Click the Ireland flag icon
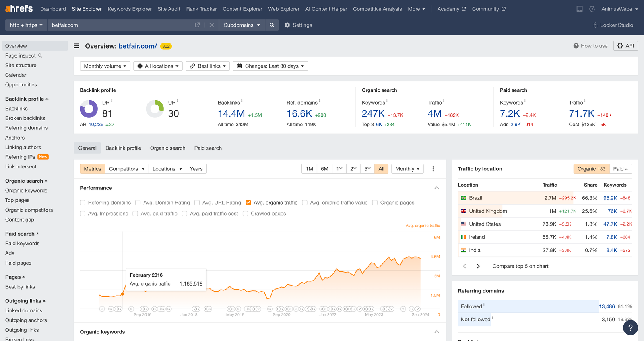The height and width of the screenshot is (341, 644). (x=464, y=237)
